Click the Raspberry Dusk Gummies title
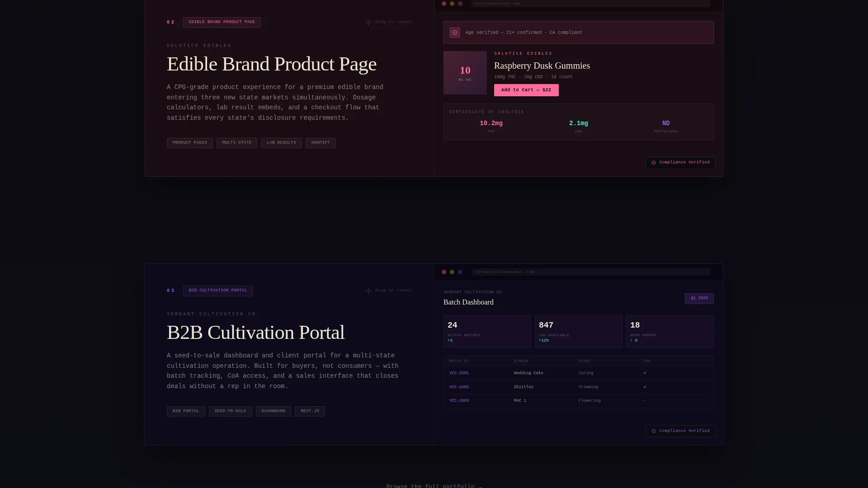The height and width of the screenshot is (488, 868). tap(542, 66)
